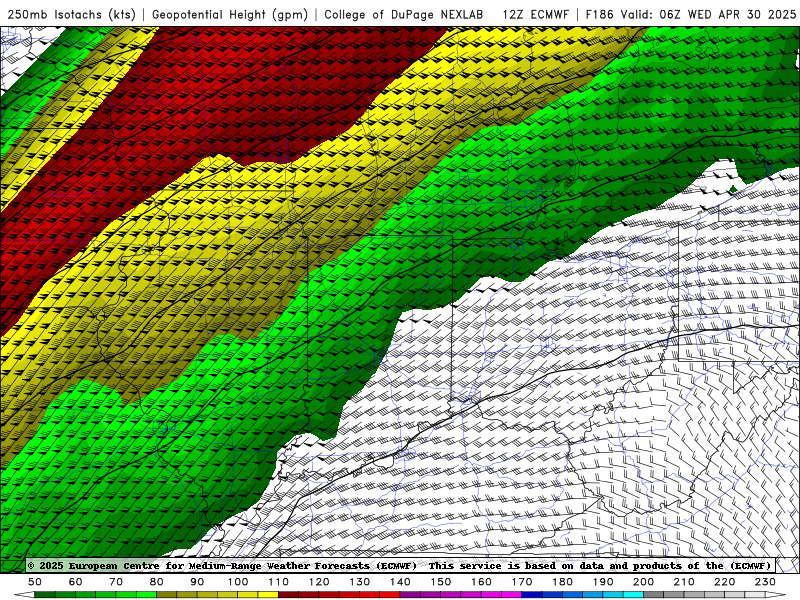Viewport: 800px width, 600px height.
Task: Click the 110 label on the color scale
Action: coord(279,582)
